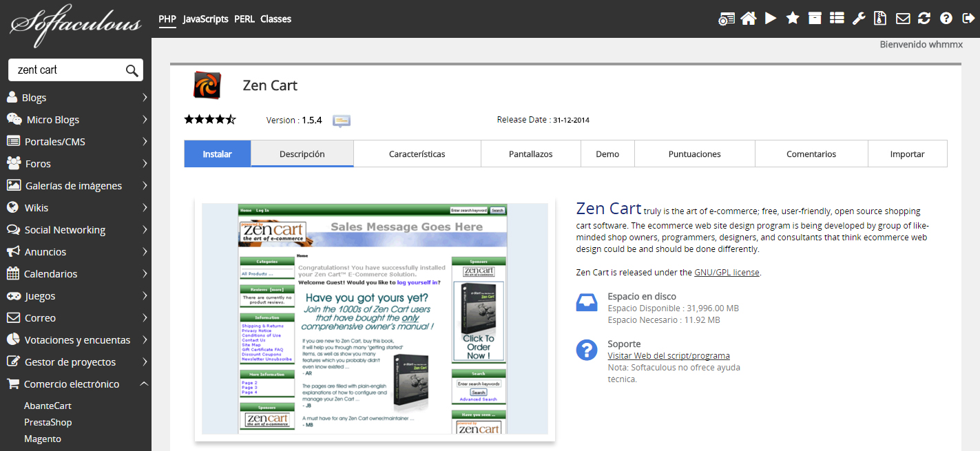
Task: Click the sync refresh arrows icon
Action: click(x=924, y=19)
